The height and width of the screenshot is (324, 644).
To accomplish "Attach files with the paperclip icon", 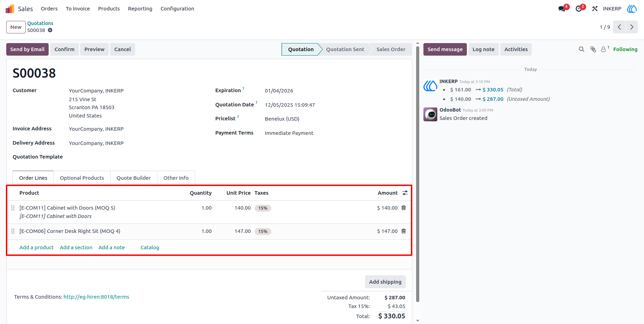I will [593, 49].
